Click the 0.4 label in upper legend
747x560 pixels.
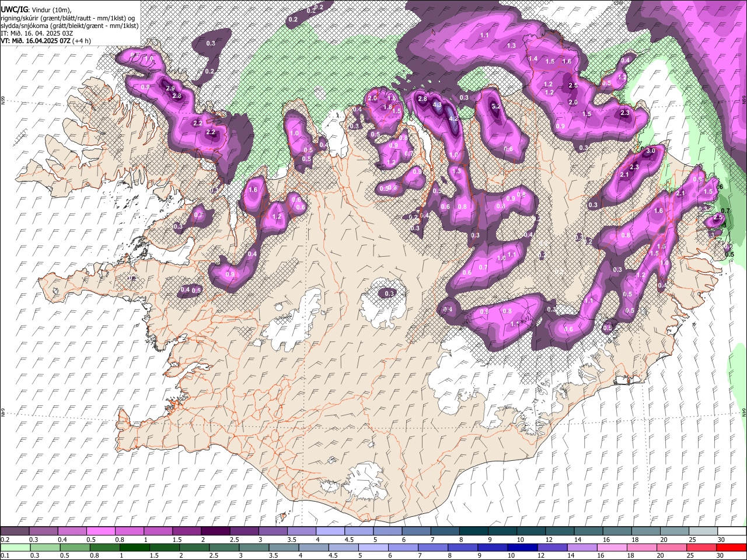click(62, 540)
